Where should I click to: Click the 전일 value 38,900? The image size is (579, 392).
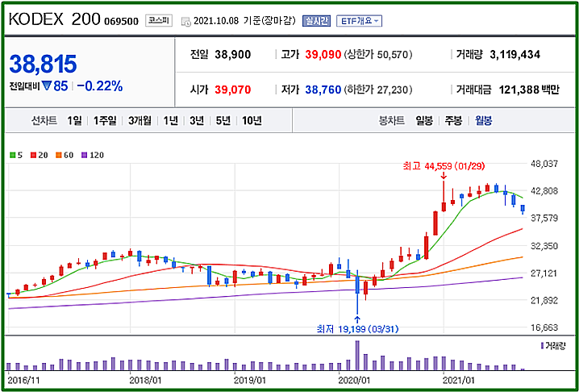tap(232, 55)
